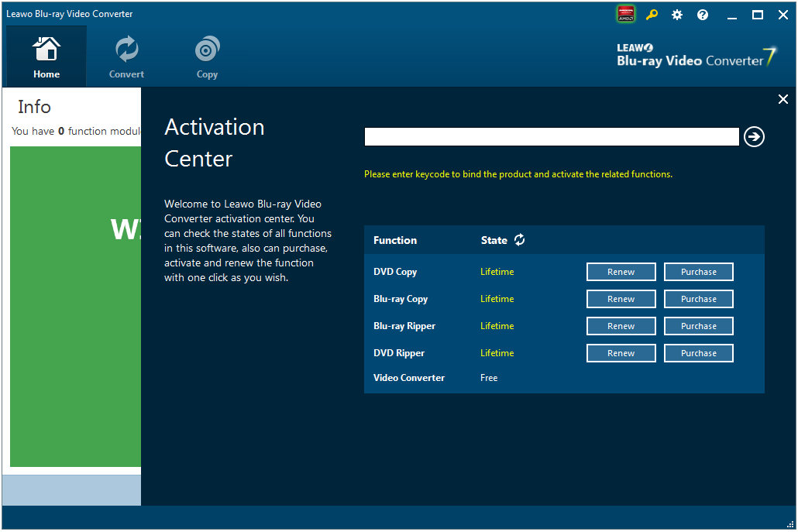Viewport: 798px width, 532px height.
Task: Maximize the Leawo window
Action: [x=757, y=15]
